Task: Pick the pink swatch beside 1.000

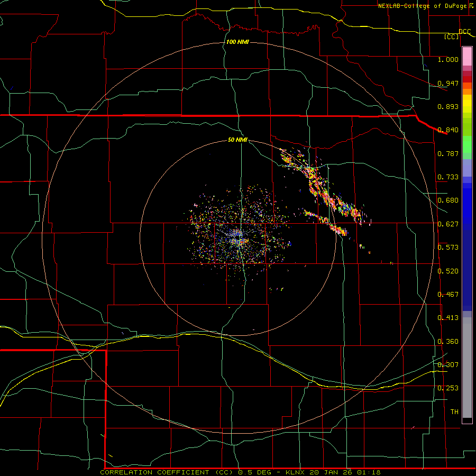Action: point(467,57)
